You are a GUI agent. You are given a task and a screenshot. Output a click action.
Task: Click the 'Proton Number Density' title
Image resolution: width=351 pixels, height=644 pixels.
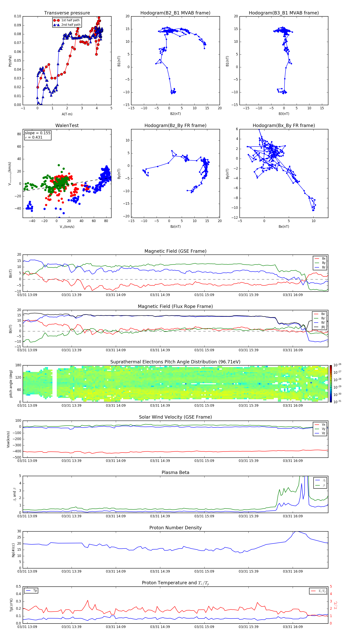(x=175, y=528)
